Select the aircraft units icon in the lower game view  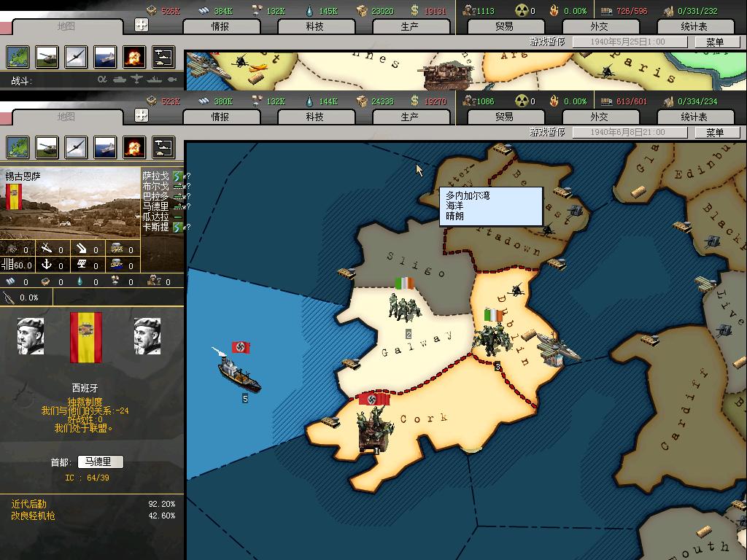click(x=76, y=147)
